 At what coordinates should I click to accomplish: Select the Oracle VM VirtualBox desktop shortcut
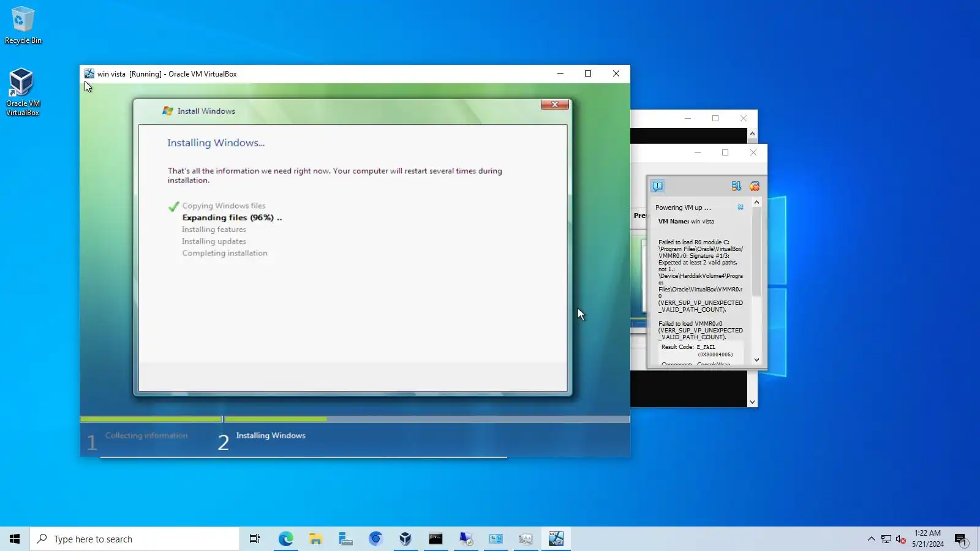click(23, 92)
